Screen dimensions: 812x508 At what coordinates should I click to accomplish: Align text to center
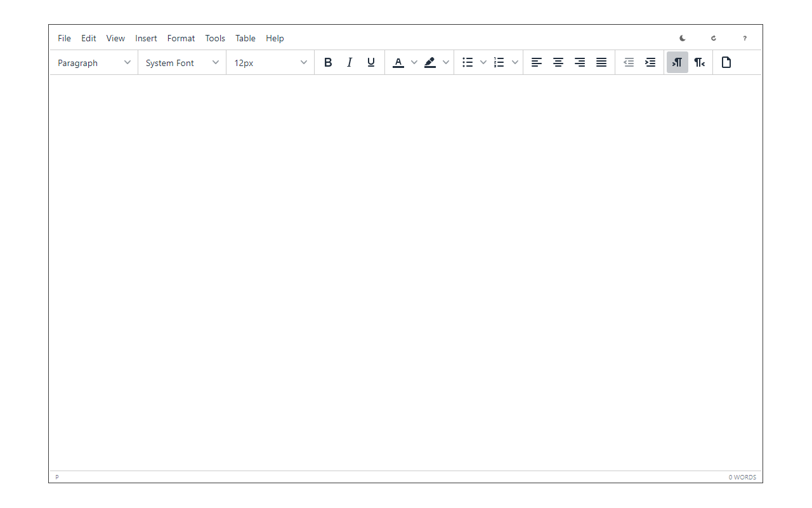(558, 62)
